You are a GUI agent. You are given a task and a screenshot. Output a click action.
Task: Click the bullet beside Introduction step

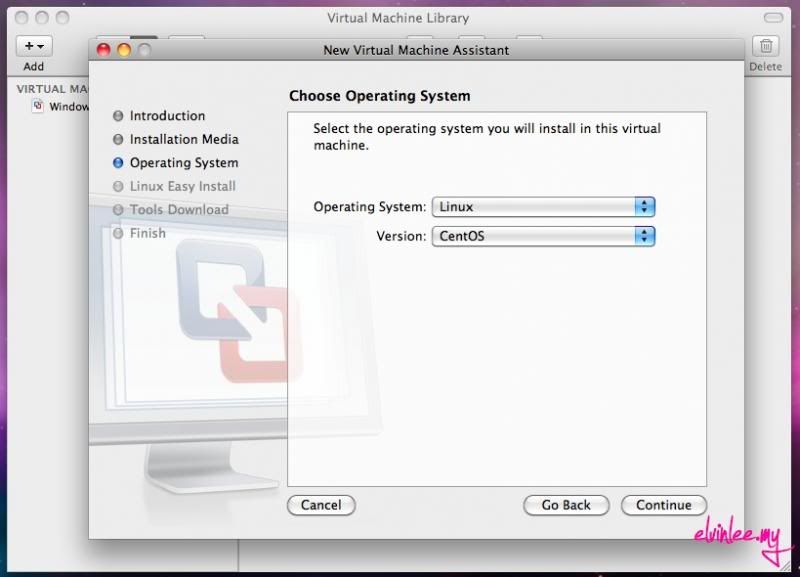(x=118, y=116)
